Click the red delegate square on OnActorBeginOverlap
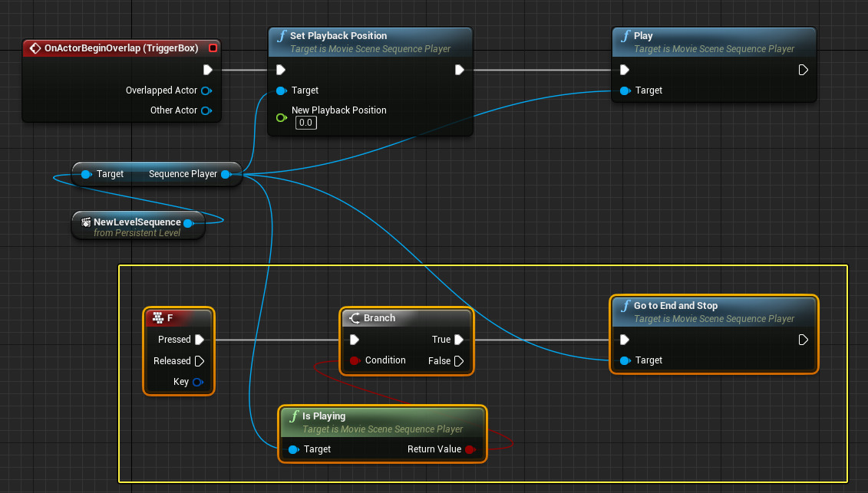 point(213,48)
